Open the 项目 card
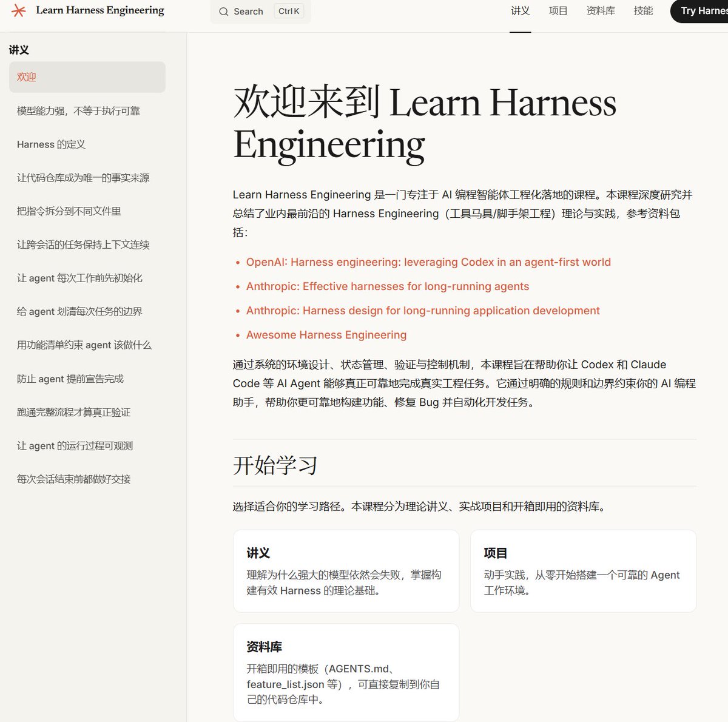Image resolution: width=728 pixels, height=722 pixels. click(x=583, y=571)
